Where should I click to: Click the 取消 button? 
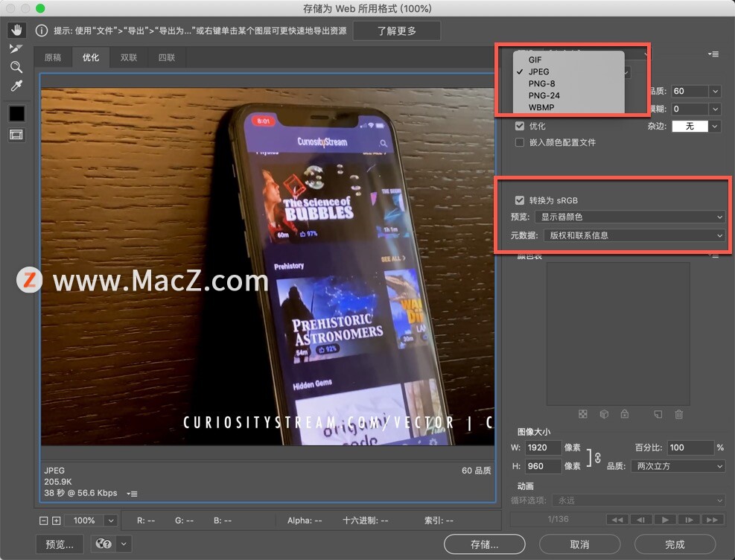point(580,544)
